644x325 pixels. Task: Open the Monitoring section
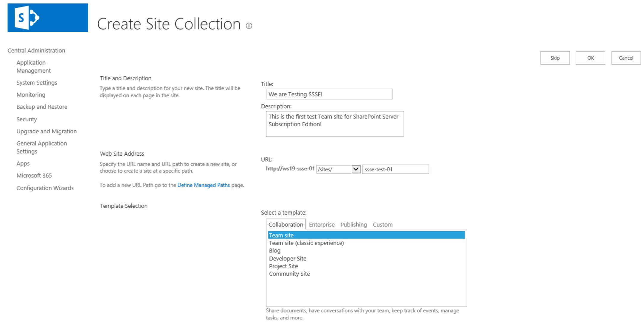[31, 95]
